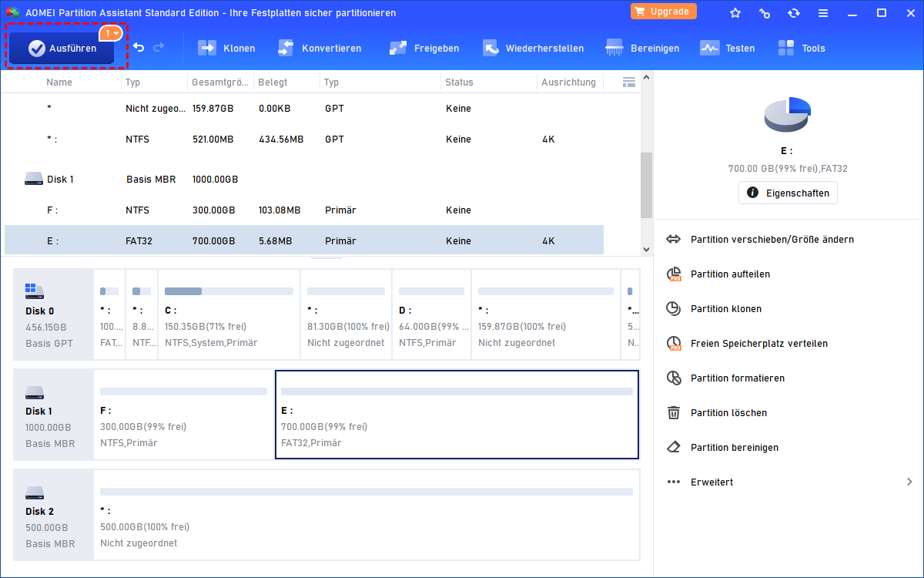
Task: Click the Ausführen apply button
Action: coord(62,48)
